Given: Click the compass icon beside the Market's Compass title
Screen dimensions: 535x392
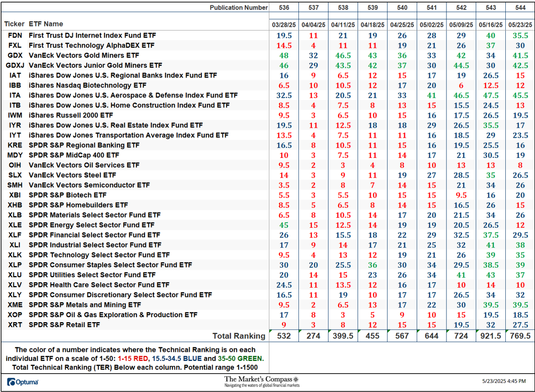Looking at the screenshot, I should pyautogui.click(x=295, y=379).
